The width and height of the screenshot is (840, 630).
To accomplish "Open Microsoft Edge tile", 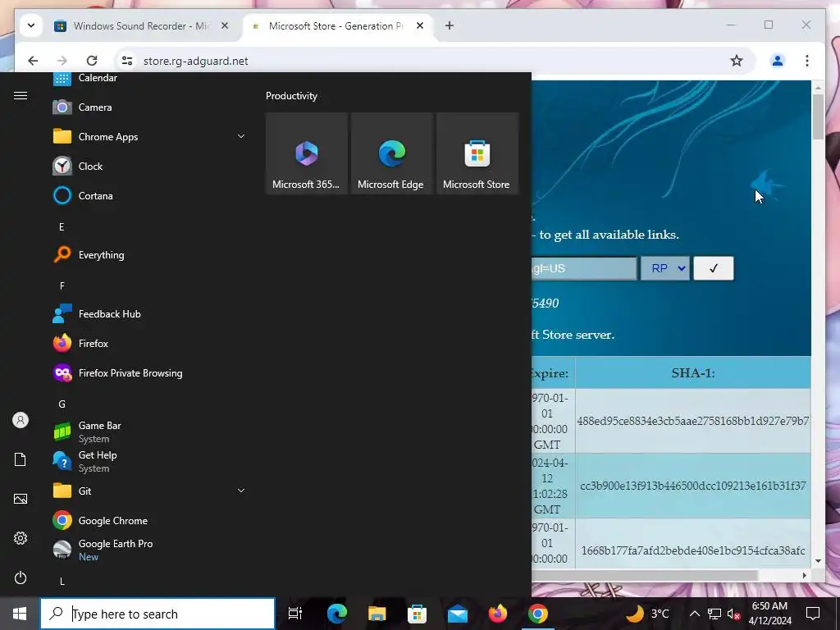I will pos(391,153).
